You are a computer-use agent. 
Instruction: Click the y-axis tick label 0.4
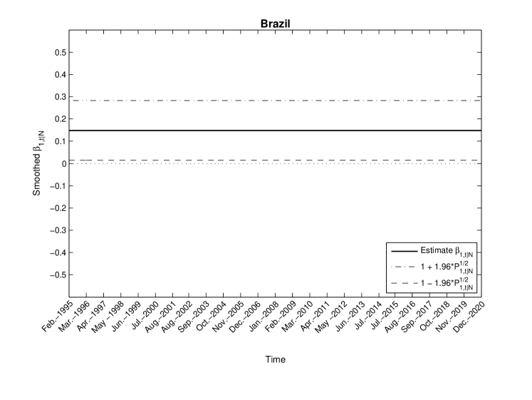tap(60, 74)
